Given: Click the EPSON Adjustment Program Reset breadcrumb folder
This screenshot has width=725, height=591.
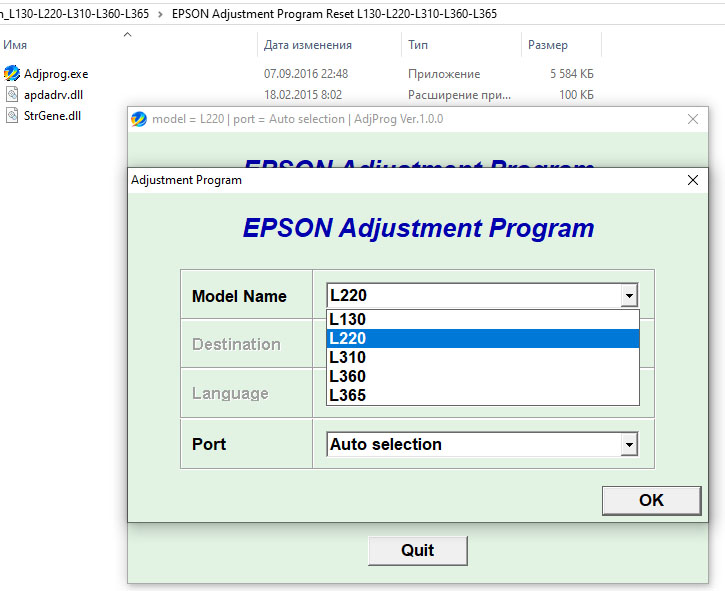Looking at the screenshot, I should tap(334, 14).
